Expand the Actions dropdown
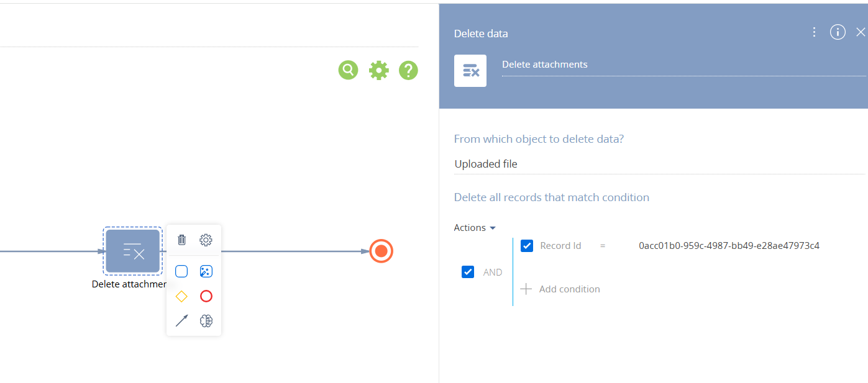The width and height of the screenshot is (868, 383). point(475,228)
